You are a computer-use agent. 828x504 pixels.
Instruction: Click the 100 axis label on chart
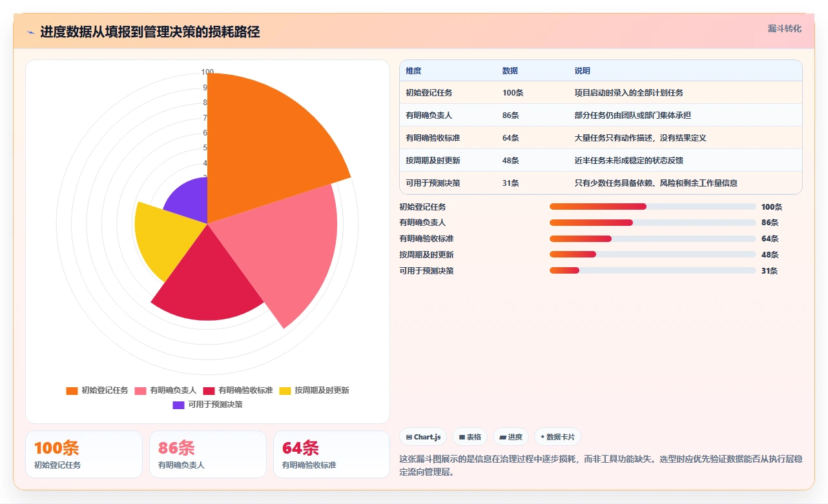tap(207, 72)
